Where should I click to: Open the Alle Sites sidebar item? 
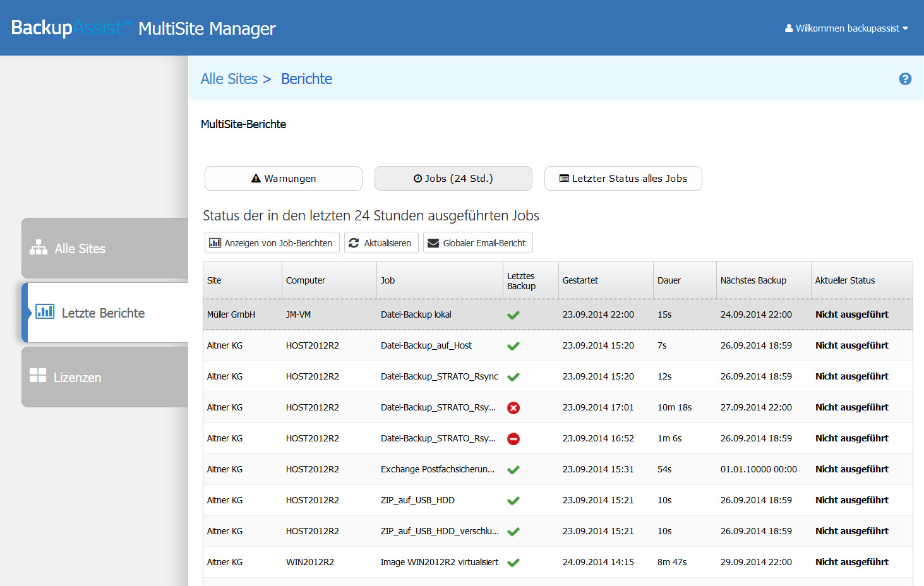click(x=105, y=248)
